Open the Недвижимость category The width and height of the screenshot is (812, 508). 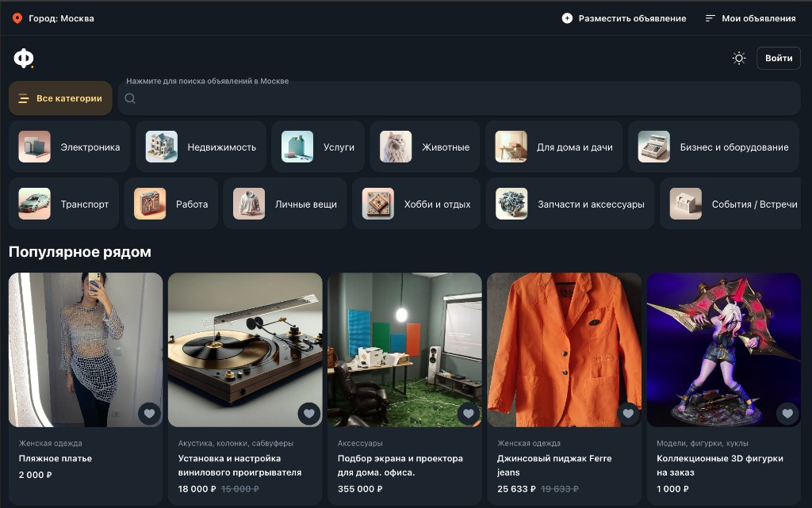coord(201,147)
